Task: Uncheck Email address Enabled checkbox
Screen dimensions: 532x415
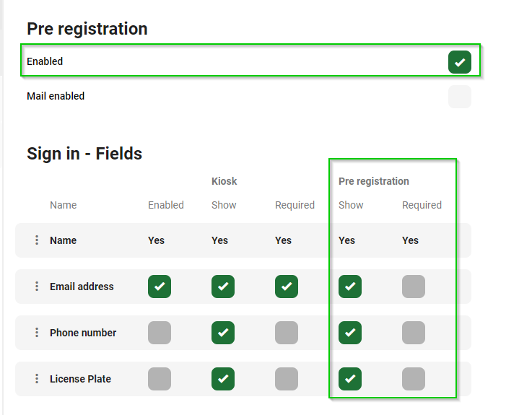Action: 160,287
